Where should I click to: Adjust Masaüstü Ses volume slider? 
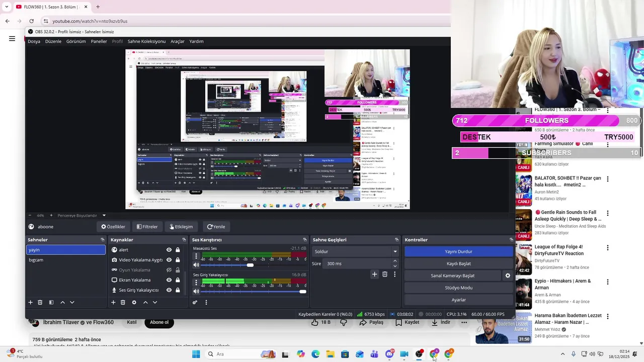[250, 265]
